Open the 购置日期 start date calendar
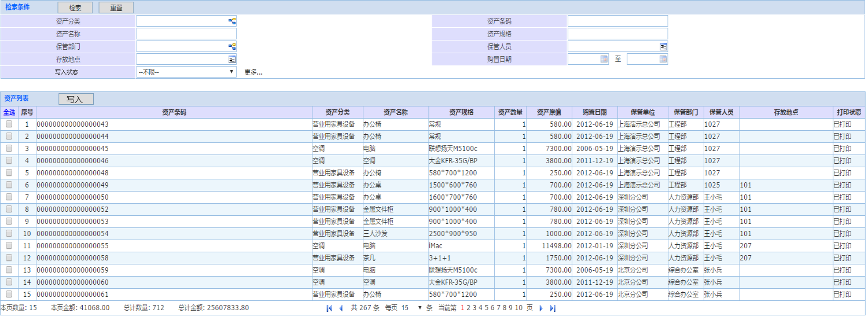Viewport: 868px width, 320px height. (604, 59)
